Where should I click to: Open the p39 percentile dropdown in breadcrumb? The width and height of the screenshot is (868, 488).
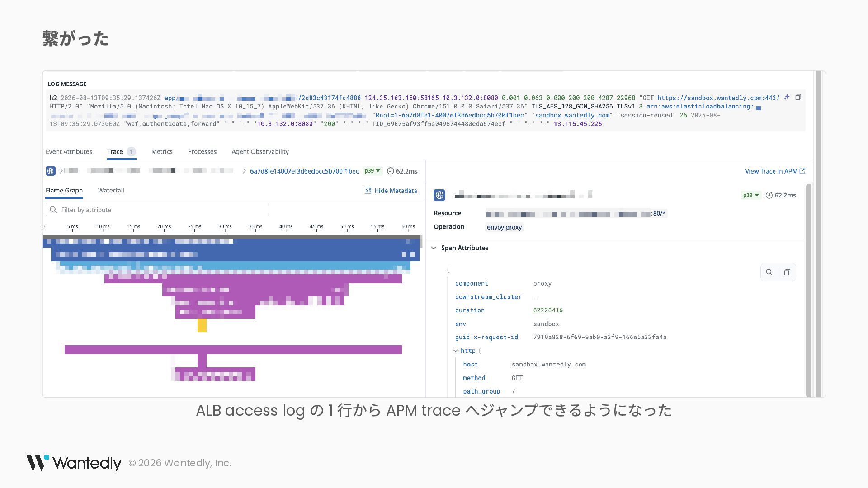(373, 171)
